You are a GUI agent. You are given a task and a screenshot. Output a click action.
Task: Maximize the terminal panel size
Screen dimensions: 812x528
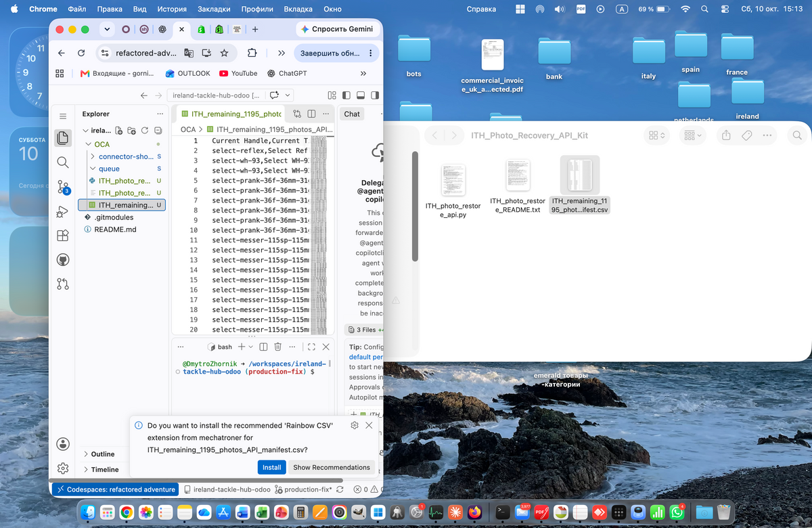pos(311,347)
